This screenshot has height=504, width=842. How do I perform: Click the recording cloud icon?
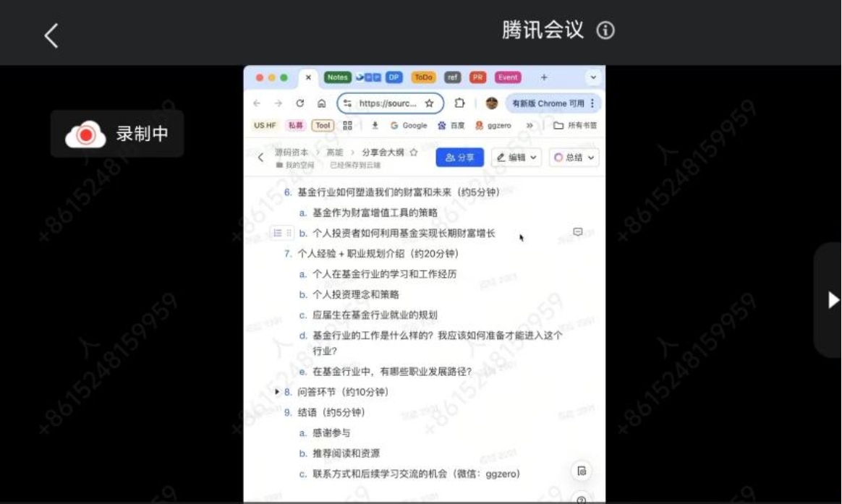pos(85,134)
